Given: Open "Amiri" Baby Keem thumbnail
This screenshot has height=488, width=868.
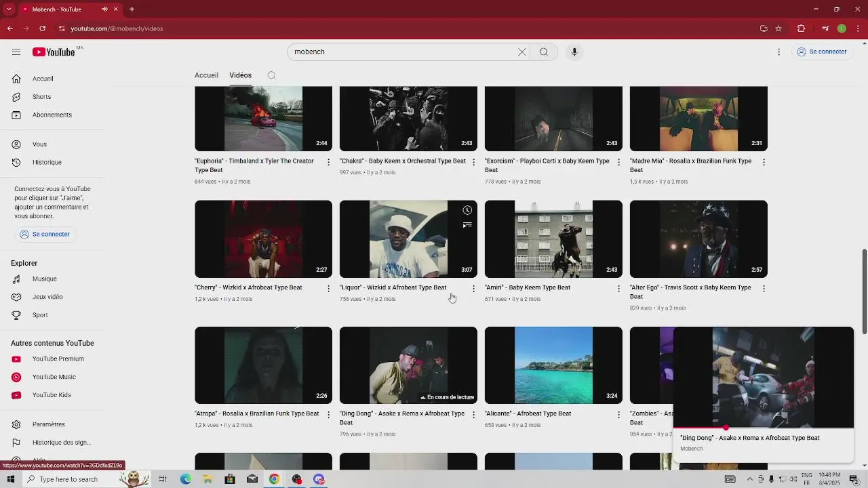Looking at the screenshot, I should click(553, 239).
